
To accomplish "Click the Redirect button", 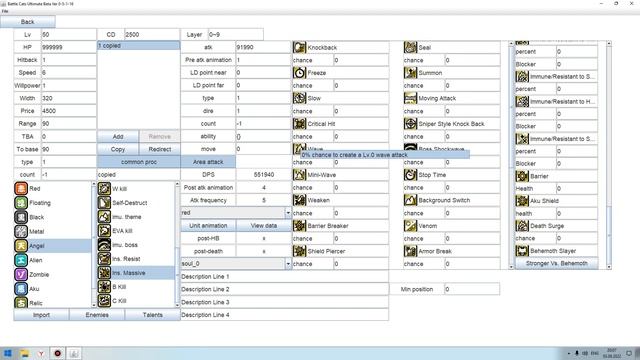I will 160,149.
